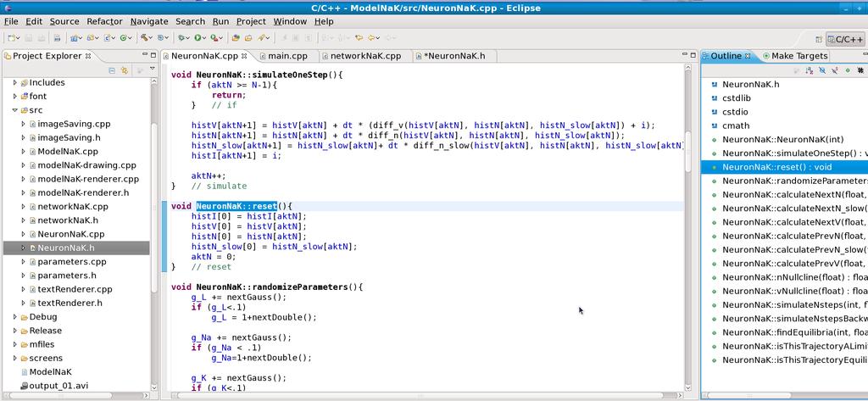Image resolution: width=868 pixels, height=401 pixels.
Task: Open the Navigate menu
Action: 149,21
